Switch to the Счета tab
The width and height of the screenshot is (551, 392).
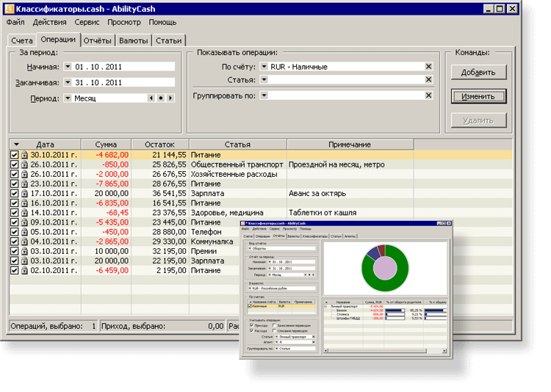click(x=22, y=40)
